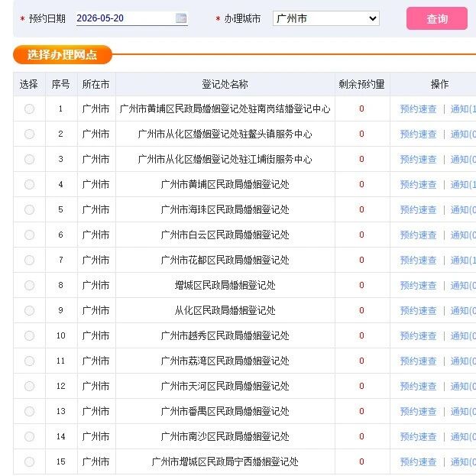Choose the radio for 广州市越秀区民政局婚姻登记处

point(30,335)
